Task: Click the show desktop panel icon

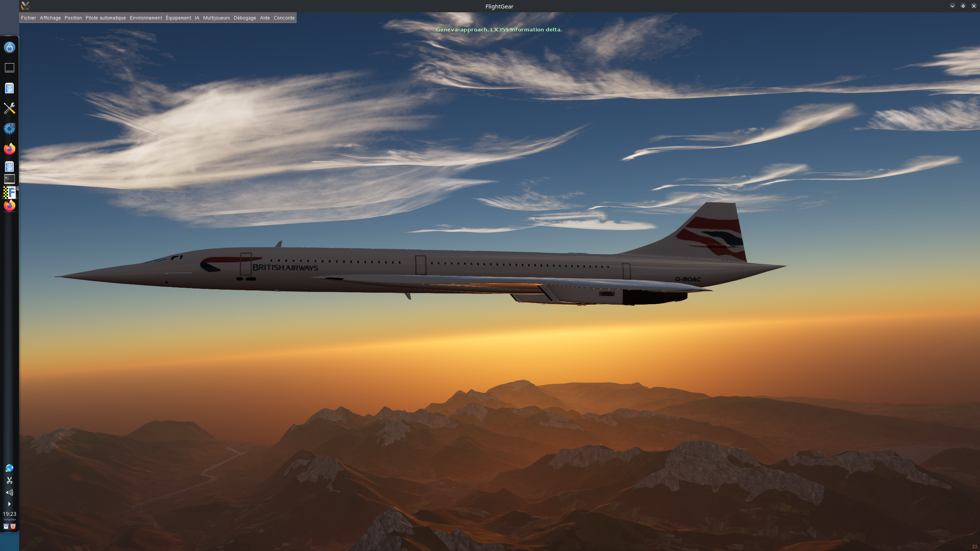Action: [9, 68]
